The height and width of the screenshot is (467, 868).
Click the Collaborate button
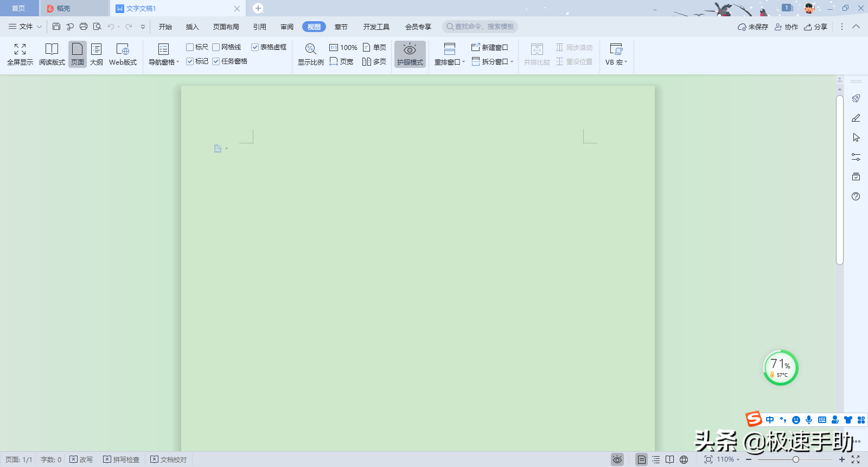pyautogui.click(x=786, y=27)
